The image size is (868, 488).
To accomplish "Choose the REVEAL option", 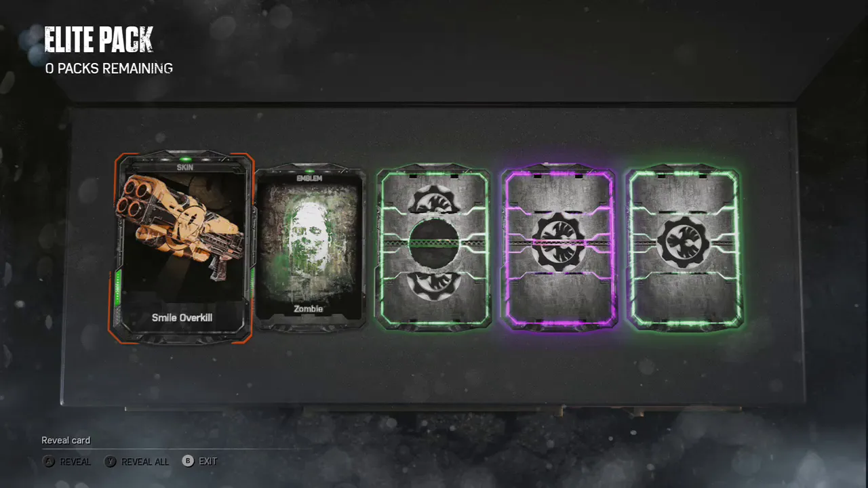I will [x=75, y=462].
